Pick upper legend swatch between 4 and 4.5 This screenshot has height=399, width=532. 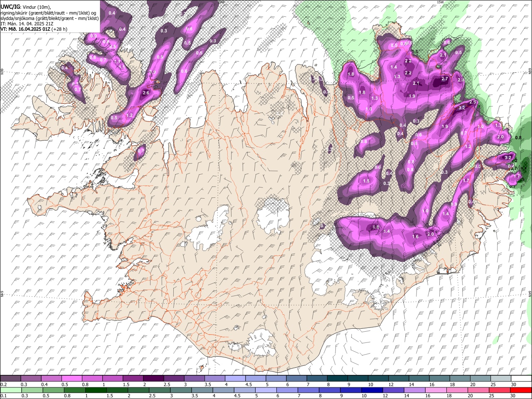coord(234,378)
